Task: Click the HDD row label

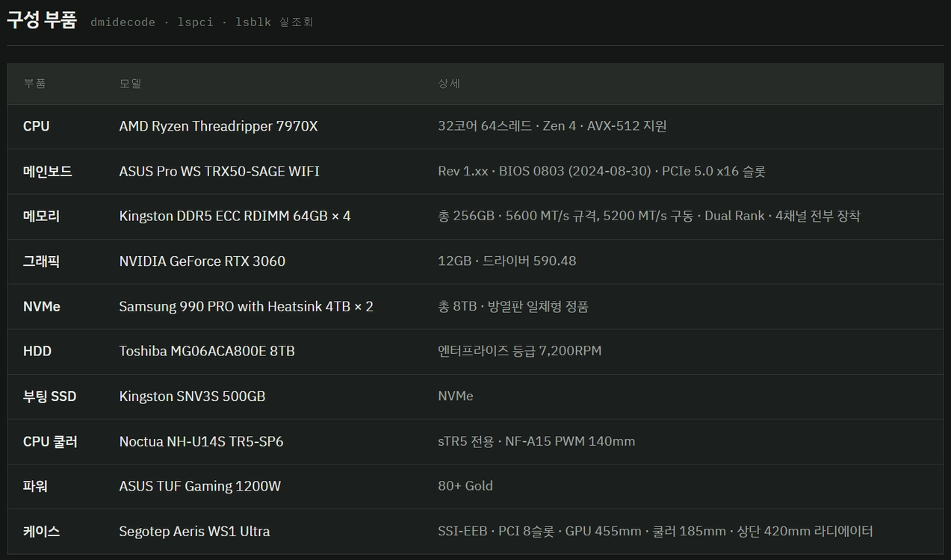Action: [37, 351]
